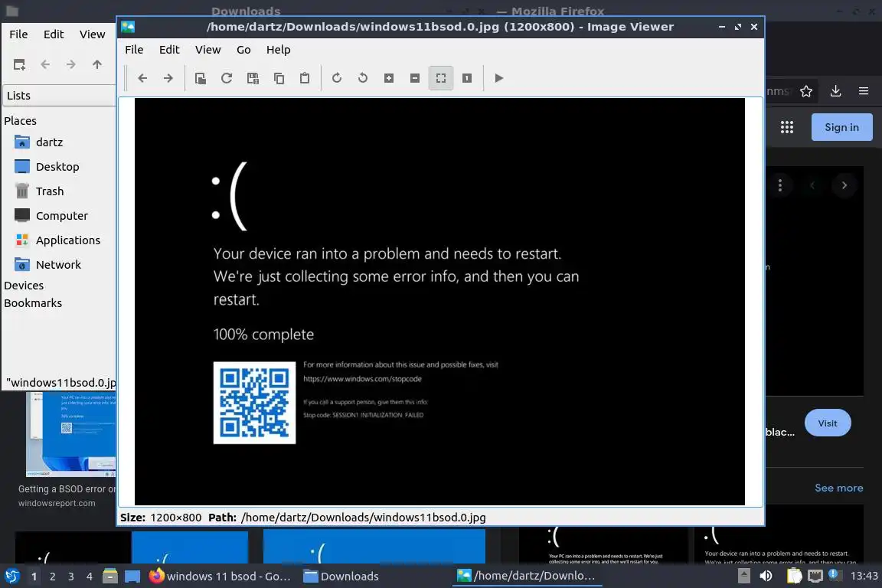Image resolution: width=882 pixels, height=588 pixels.
Task: Click the paste clipboard icon
Action: [x=304, y=78]
